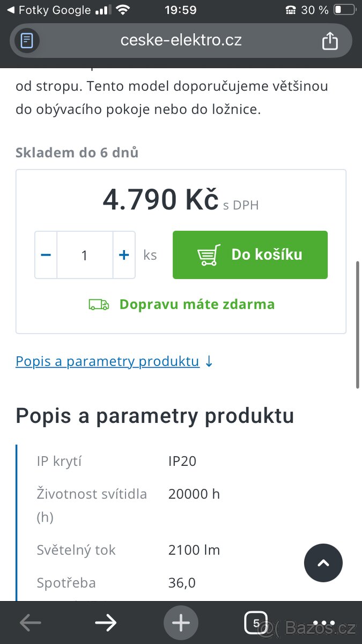The height and width of the screenshot is (644, 362).
Task: Collapse the page using the down arrow link
Action: [209, 361]
